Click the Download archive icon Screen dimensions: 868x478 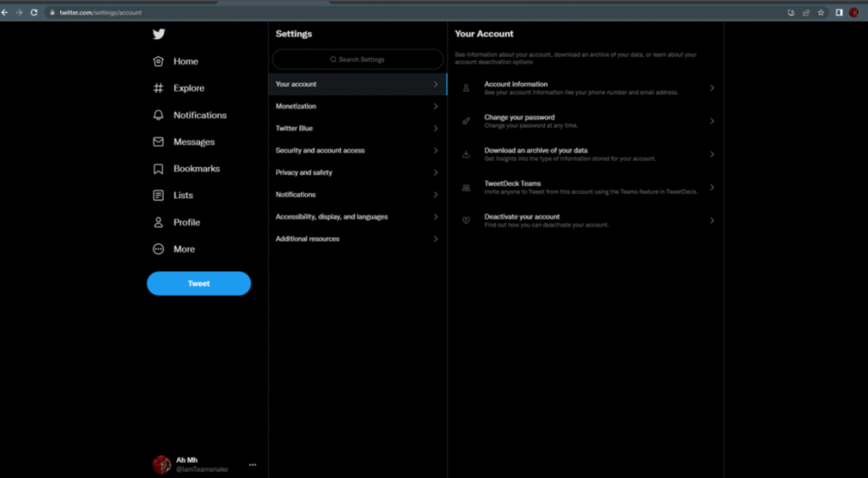[x=466, y=154]
